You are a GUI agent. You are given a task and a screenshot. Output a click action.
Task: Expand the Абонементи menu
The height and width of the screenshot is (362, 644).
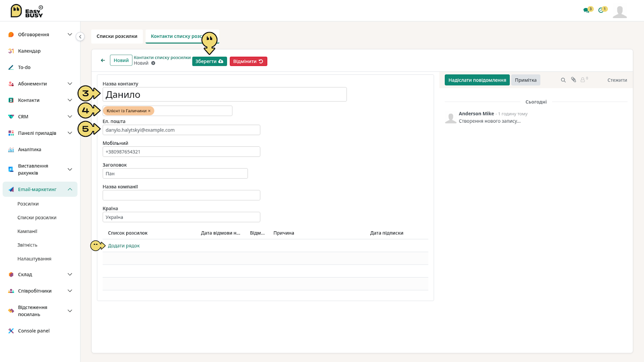coord(70,84)
